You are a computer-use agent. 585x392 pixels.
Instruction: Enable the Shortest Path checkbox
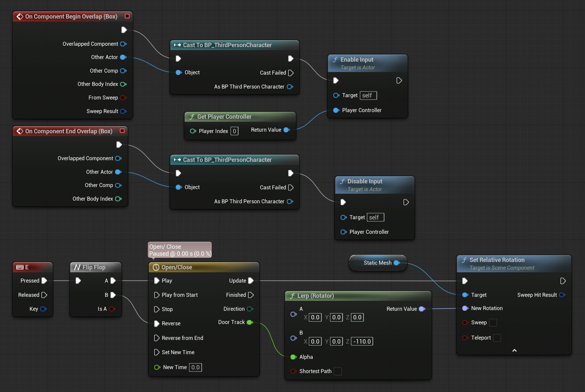point(338,371)
